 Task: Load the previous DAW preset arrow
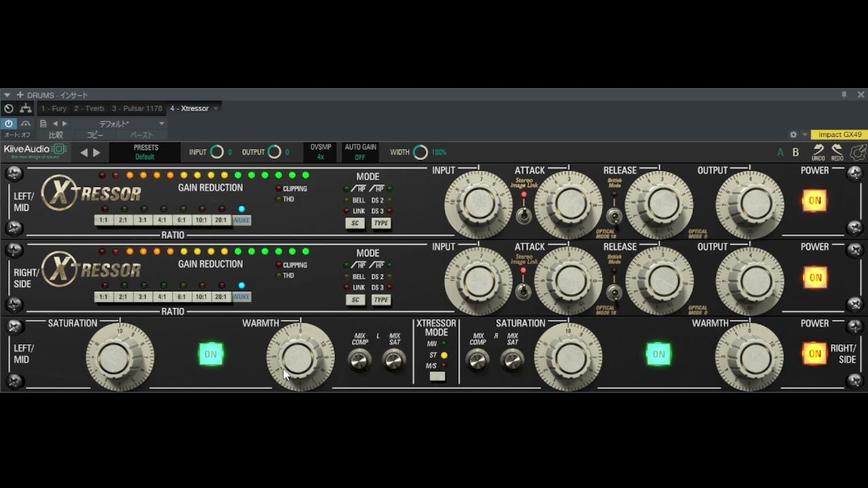coord(55,124)
